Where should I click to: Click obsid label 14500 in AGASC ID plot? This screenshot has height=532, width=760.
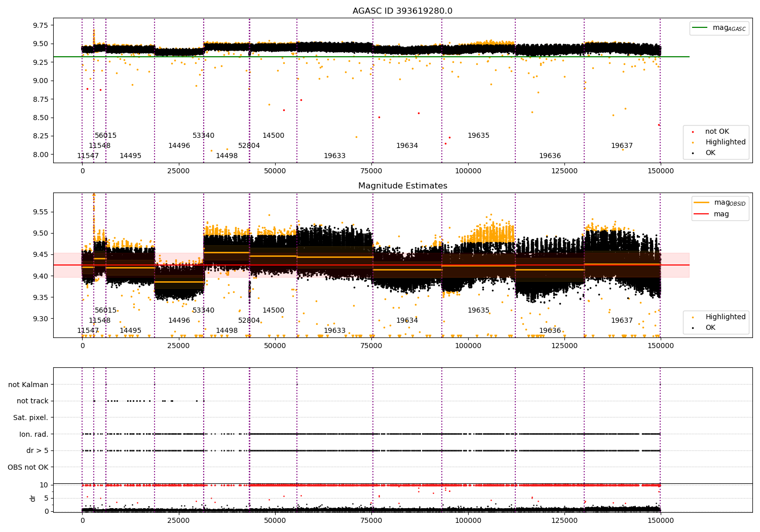274,136
